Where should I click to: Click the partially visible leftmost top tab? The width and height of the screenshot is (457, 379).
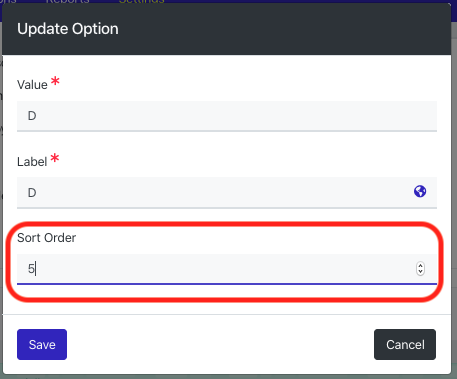(x=8, y=2)
